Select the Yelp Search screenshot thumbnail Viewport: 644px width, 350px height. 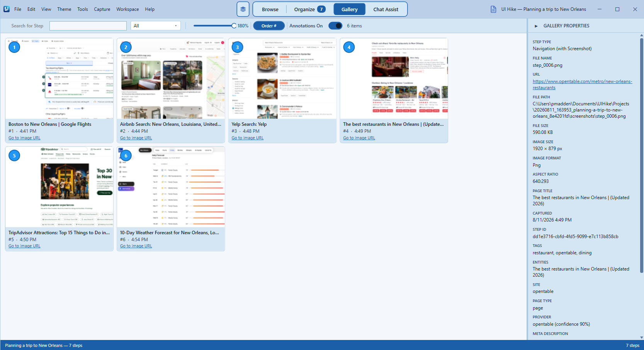click(282, 78)
